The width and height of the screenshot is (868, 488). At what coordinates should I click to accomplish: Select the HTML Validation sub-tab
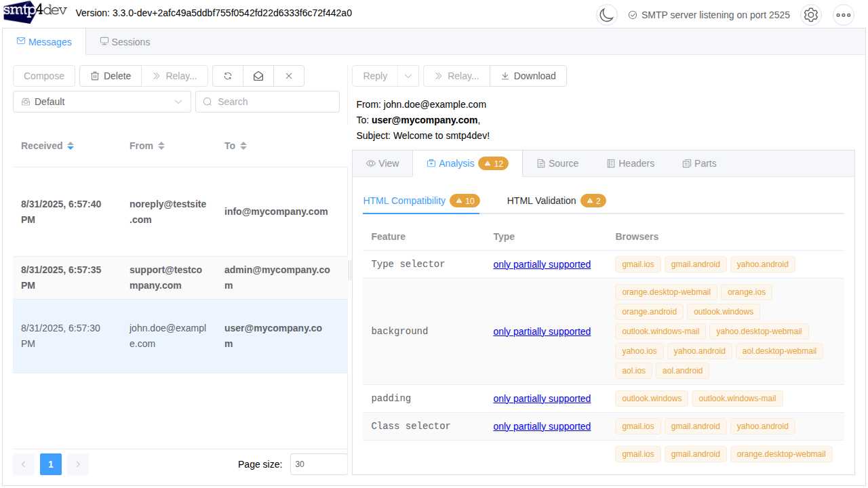556,201
